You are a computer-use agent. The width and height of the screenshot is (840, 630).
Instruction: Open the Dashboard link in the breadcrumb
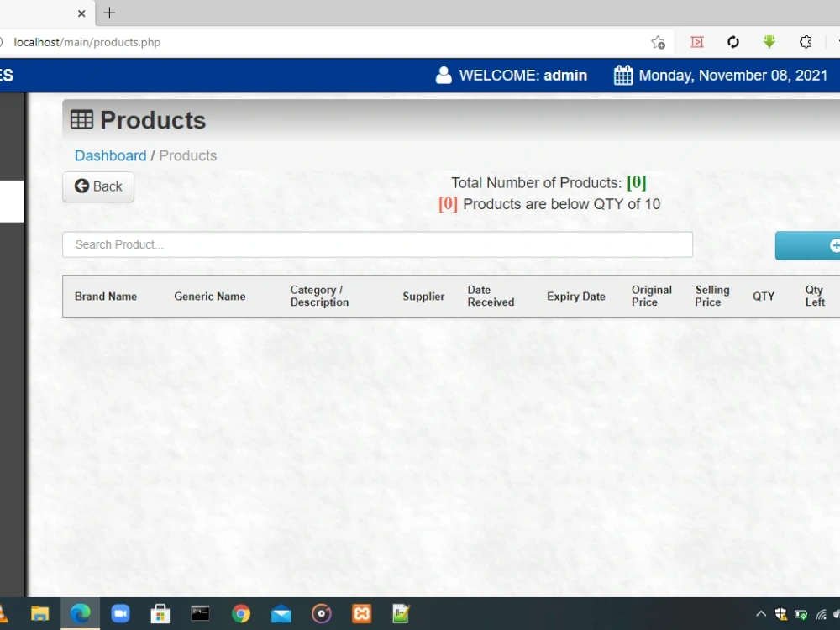click(x=110, y=155)
